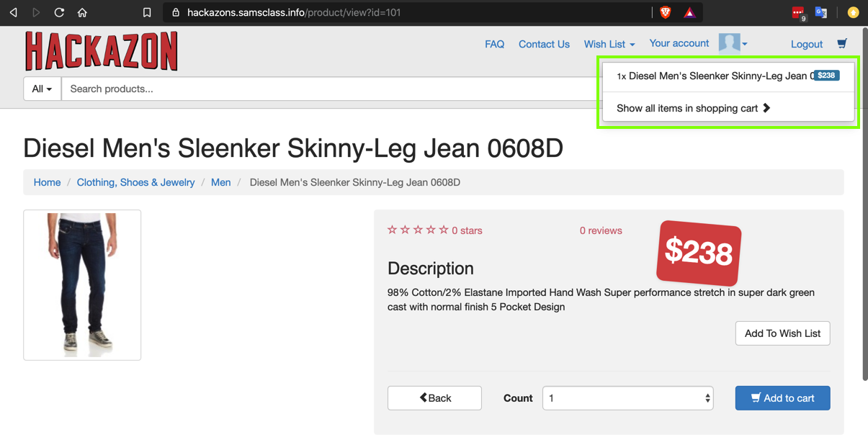868x445 pixels.
Task: Go back using the browser back arrow
Action: 14,12
